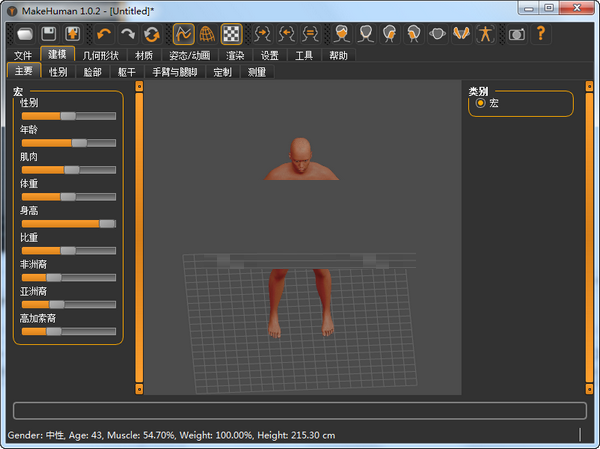Open the 脸部 sub-tab
Screen dimensions: 600x449
(92, 72)
